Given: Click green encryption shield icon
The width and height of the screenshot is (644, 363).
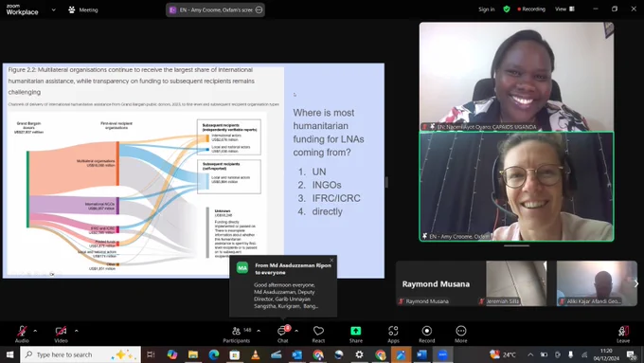Looking at the screenshot, I should pyautogui.click(x=507, y=9).
